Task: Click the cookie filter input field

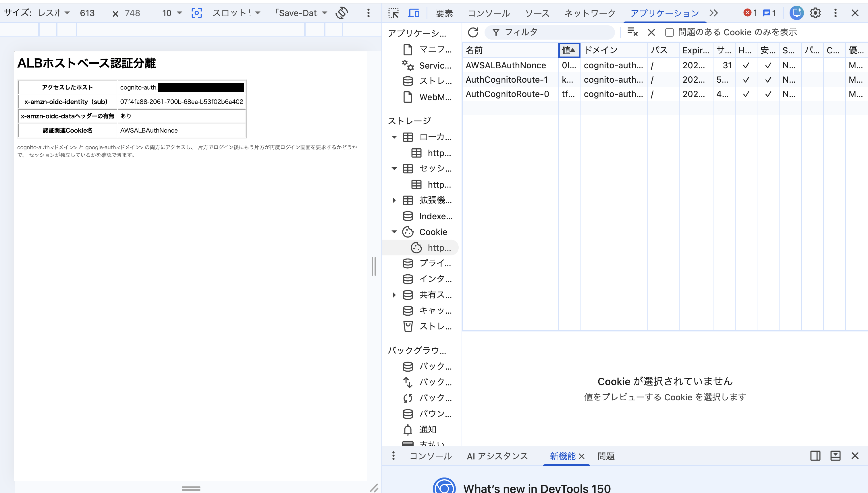Action: click(x=549, y=32)
